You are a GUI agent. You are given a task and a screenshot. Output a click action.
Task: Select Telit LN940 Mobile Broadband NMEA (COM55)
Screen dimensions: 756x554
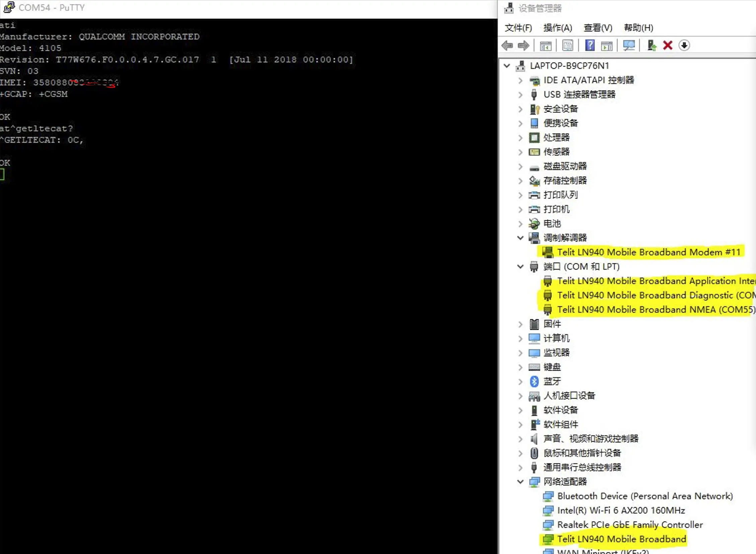(656, 309)
